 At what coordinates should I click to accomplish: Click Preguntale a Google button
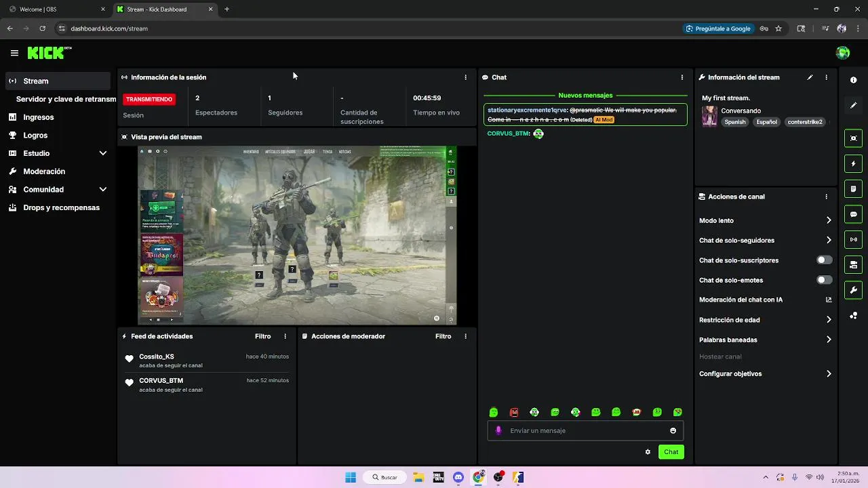pos(717,28)
